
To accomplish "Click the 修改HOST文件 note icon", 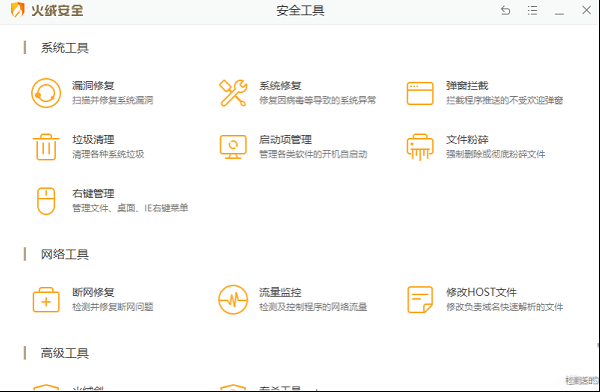I will pyautogui.click(x=420, y=300).
